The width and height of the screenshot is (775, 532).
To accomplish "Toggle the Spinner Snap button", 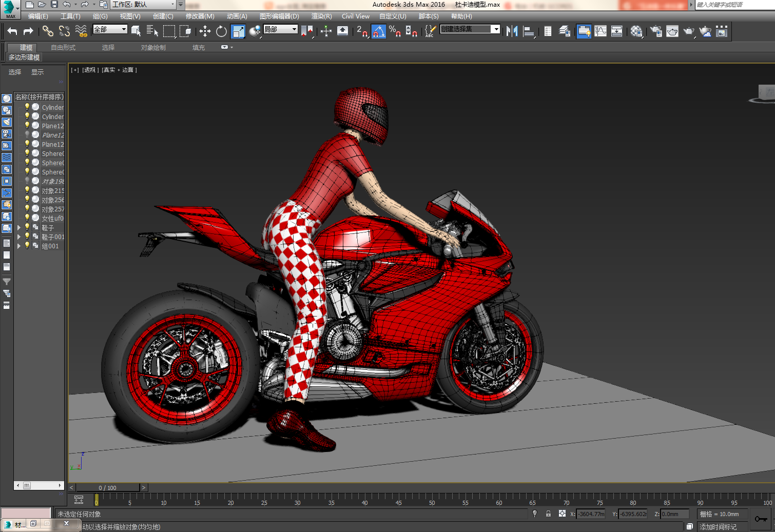I will click(411, 31).
